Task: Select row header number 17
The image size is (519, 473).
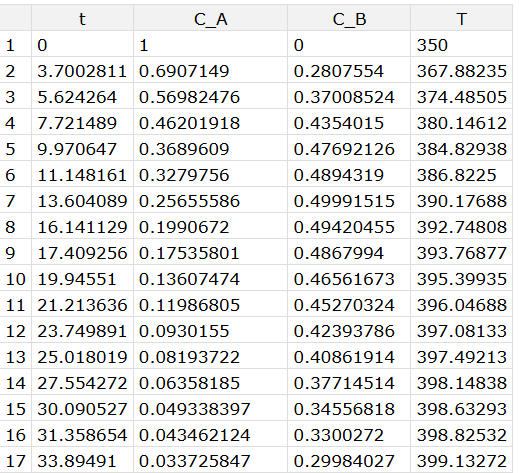Action: [x=15, y=460]
